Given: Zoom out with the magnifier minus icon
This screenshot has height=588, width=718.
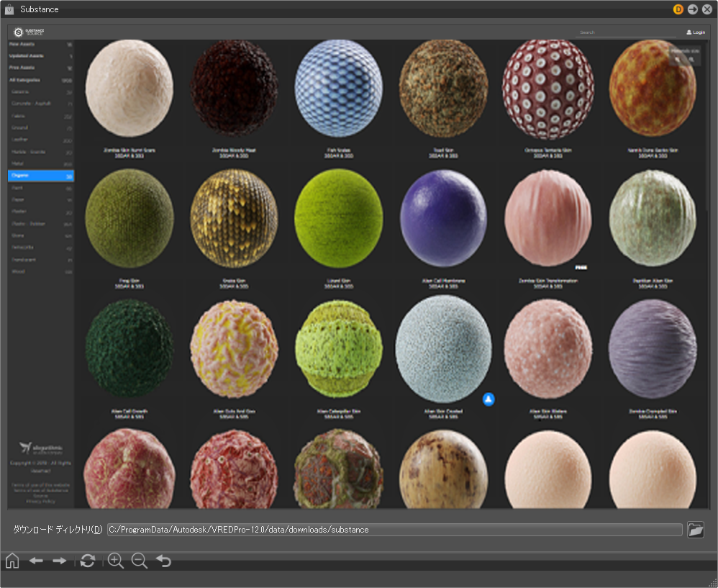Looking at the screenshot, I should (139, 561).
